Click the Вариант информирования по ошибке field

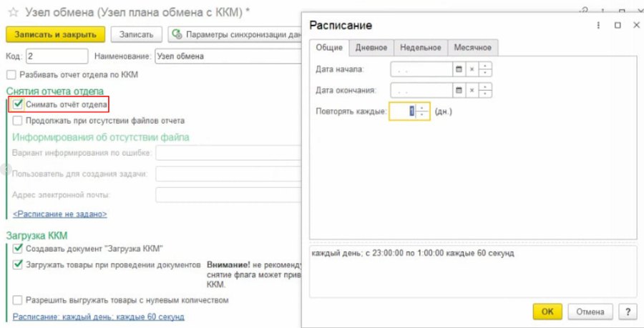tap(229, 153)
